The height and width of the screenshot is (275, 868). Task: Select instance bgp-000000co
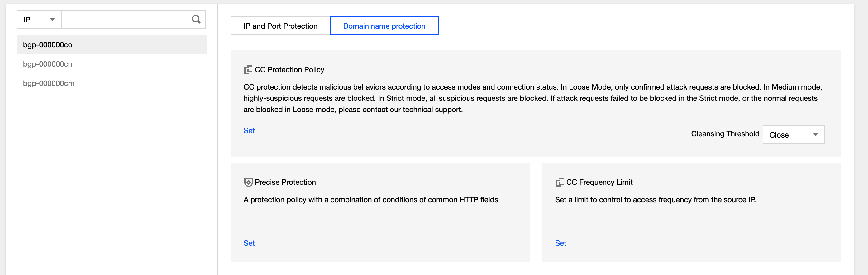(x=112, y=45)
